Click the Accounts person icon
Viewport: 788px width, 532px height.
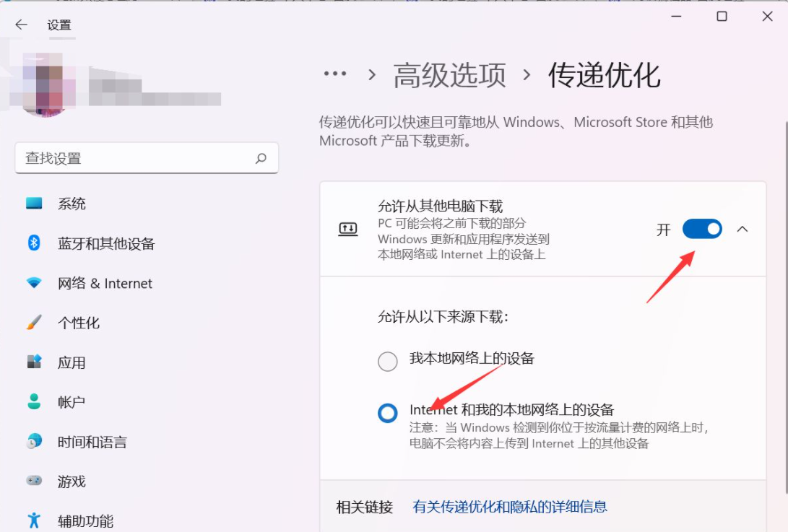click(34, 401)
